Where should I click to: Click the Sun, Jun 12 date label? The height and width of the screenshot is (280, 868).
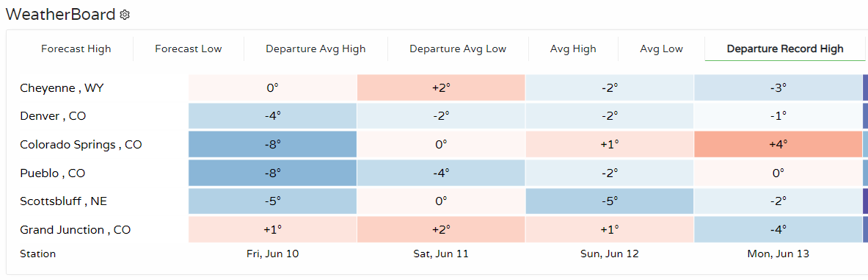(609, 254)
